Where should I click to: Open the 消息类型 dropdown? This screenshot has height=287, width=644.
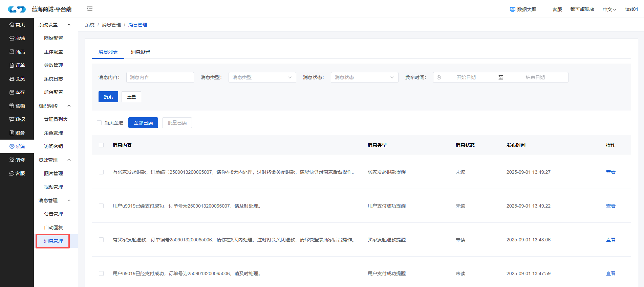click(262, 77)
